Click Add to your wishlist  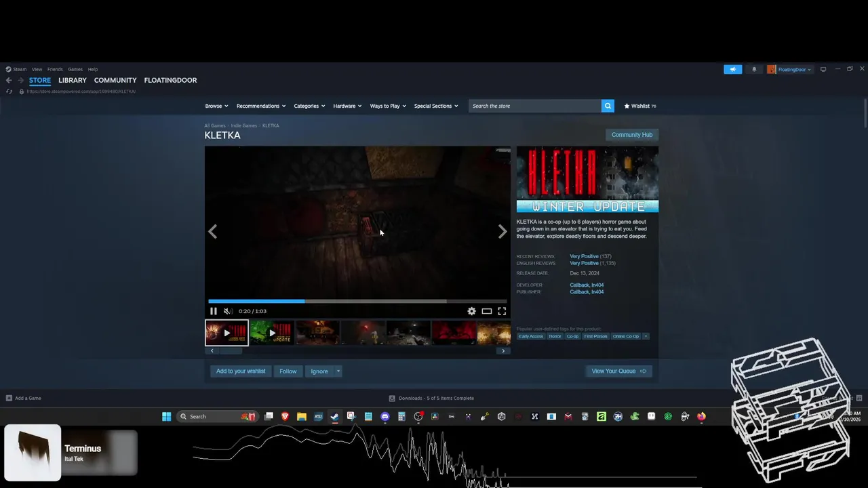(241, 371)
